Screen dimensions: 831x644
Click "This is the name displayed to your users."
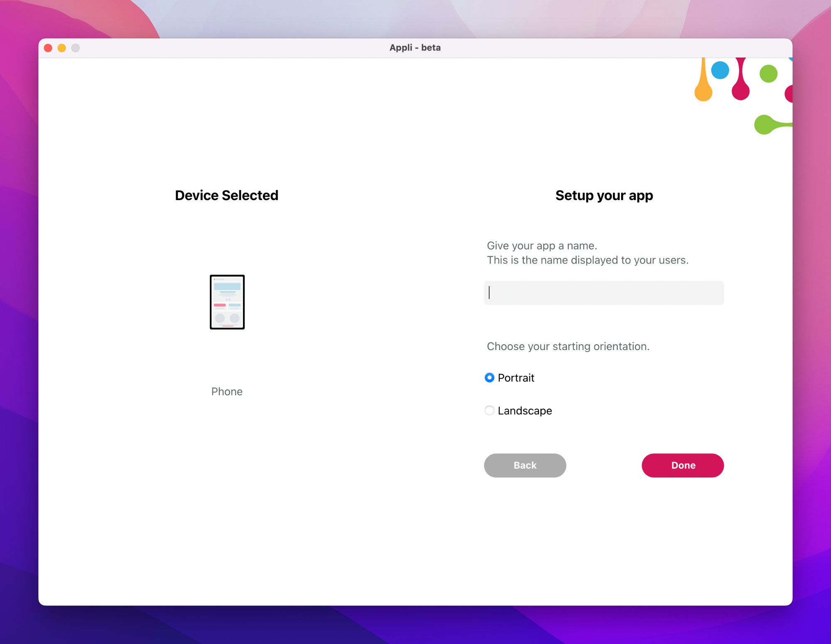tap(588, 260)
